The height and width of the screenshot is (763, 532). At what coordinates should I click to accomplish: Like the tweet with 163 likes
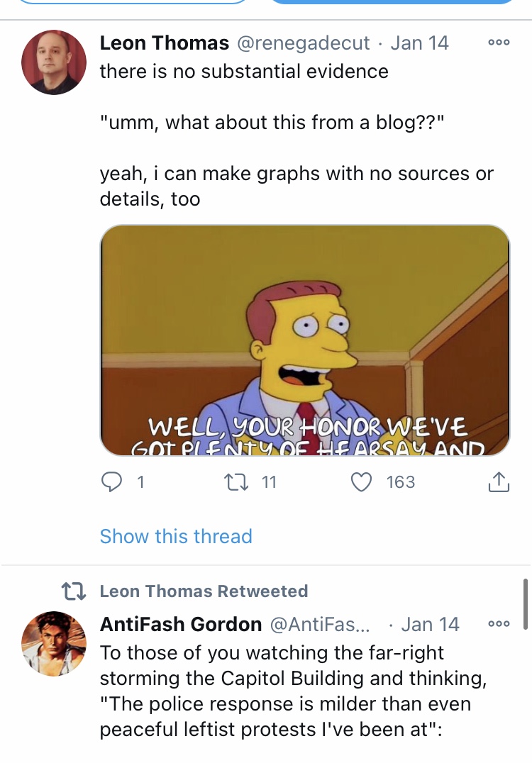point(362,481)
